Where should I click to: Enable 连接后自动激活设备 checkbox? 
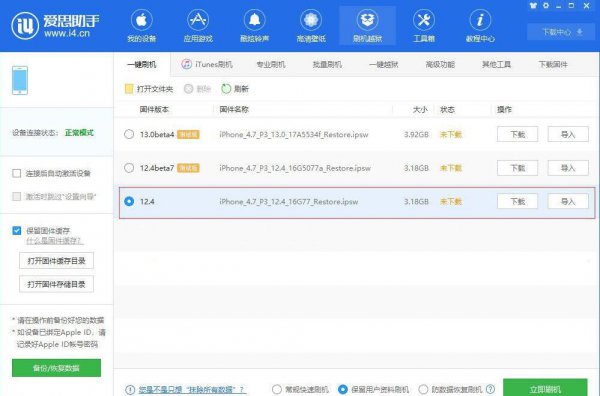pyautogui.click(x=16, y=173)
